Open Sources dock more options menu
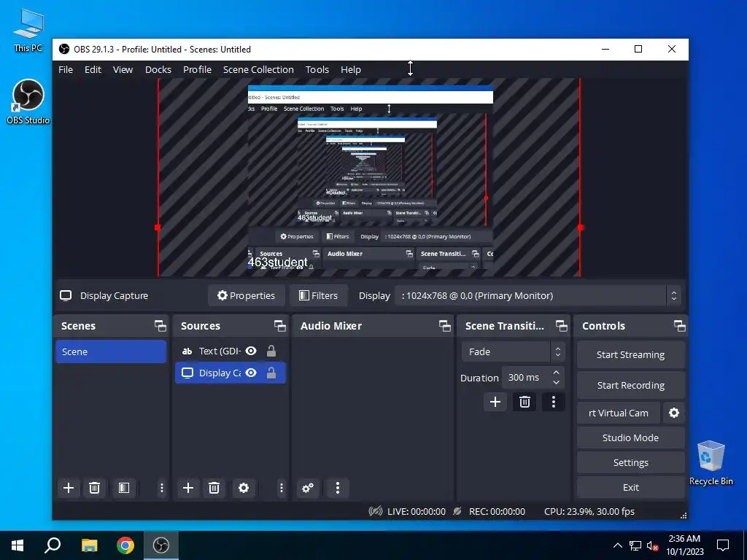The width and height of the screenshot is (747, 560). pos(281,488)
